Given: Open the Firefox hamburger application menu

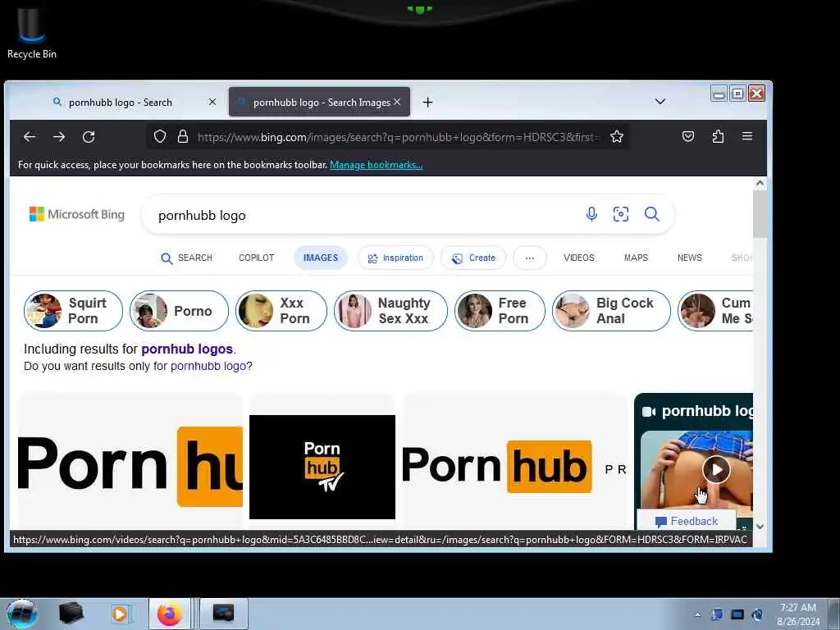Looking at the screenshot, I should tap(747, 137).
